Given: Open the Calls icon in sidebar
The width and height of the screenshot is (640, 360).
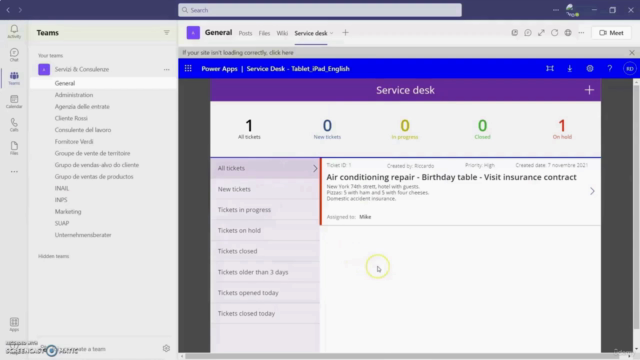Looking at the screenshot, I should 14,124.
